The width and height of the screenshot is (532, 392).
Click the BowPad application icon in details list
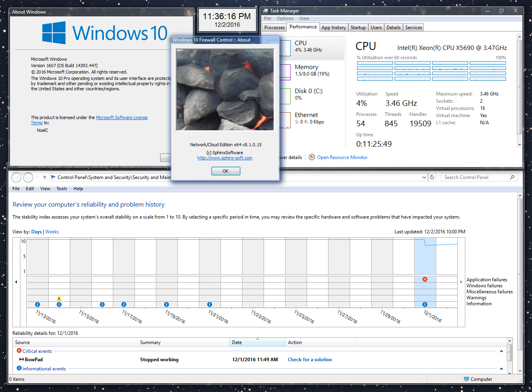[21, 359]
